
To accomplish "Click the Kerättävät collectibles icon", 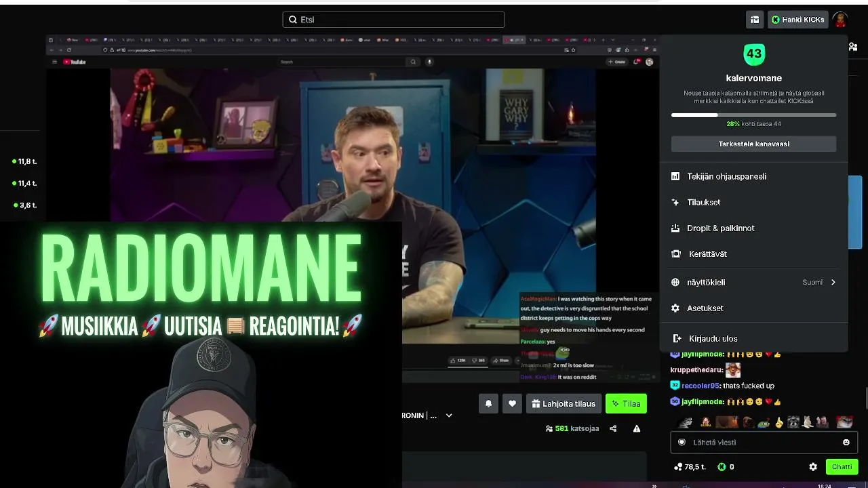I will pyautogui.click(x=675, y=253).
